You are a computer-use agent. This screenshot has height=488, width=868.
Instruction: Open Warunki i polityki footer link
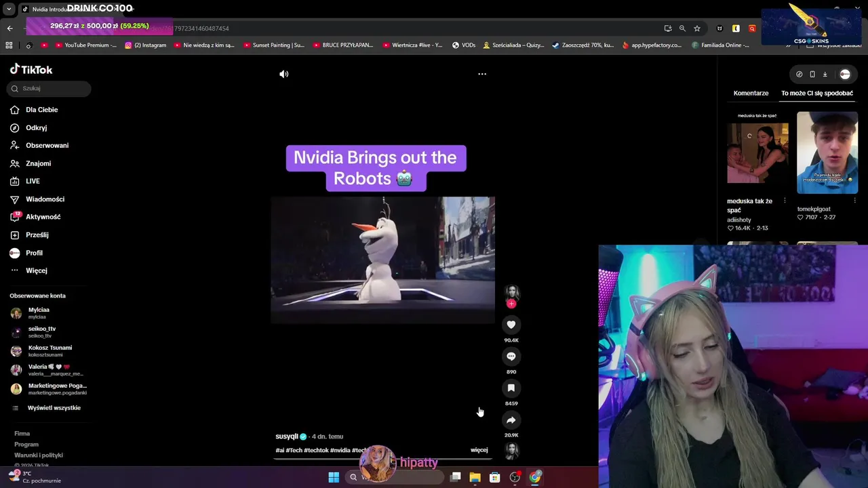(39, 455)
